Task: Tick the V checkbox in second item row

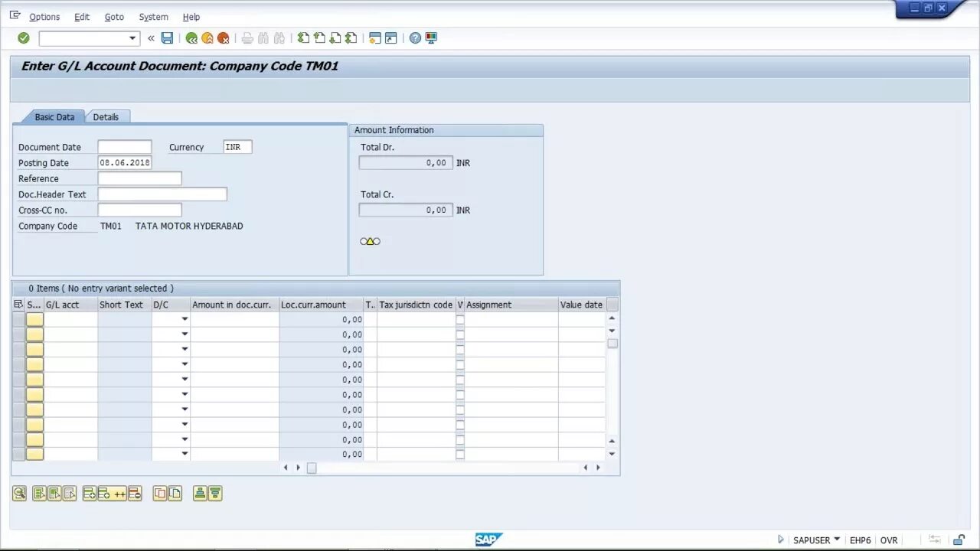Action: pos(460,334)
